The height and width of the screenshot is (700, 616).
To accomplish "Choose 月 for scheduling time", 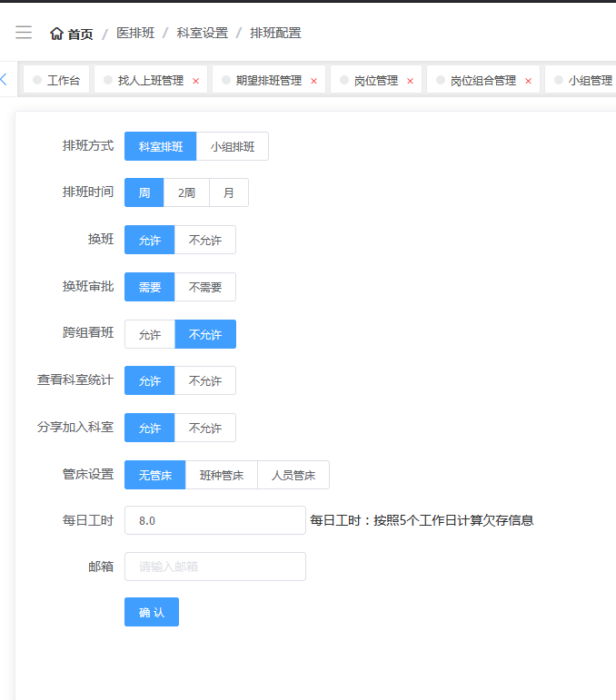I will point(229,192).
